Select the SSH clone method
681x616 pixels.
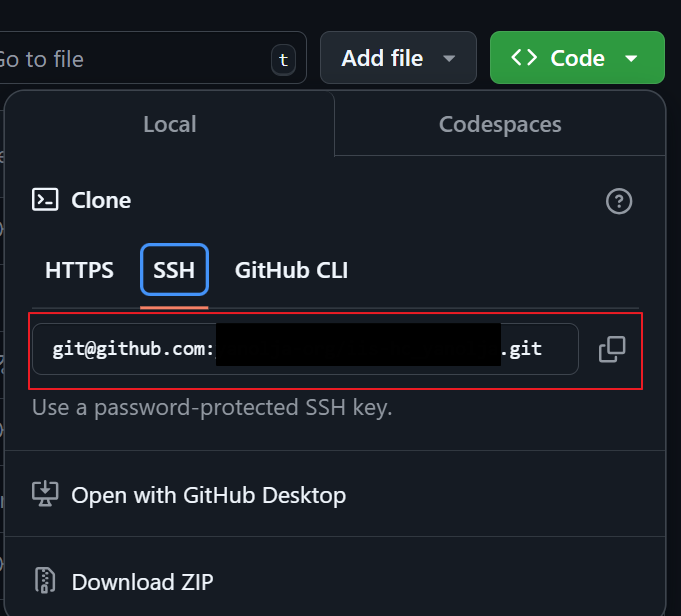click(174, 270)
